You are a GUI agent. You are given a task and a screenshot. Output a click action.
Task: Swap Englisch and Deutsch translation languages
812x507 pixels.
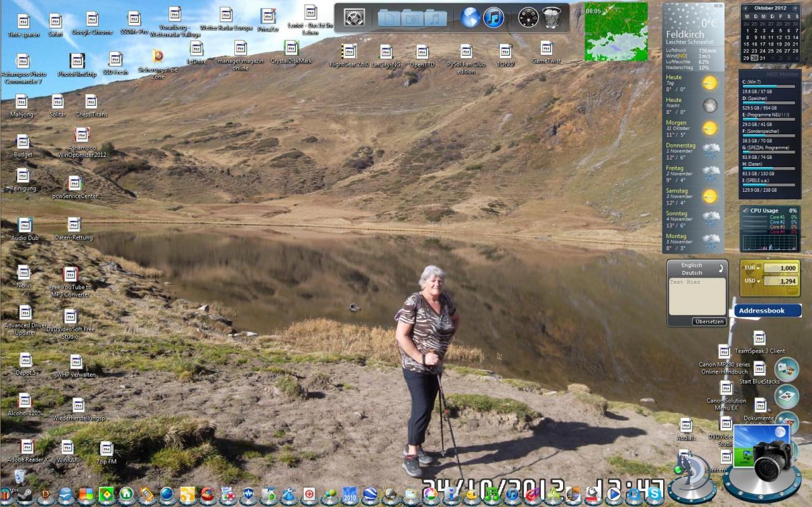(722, 269)
